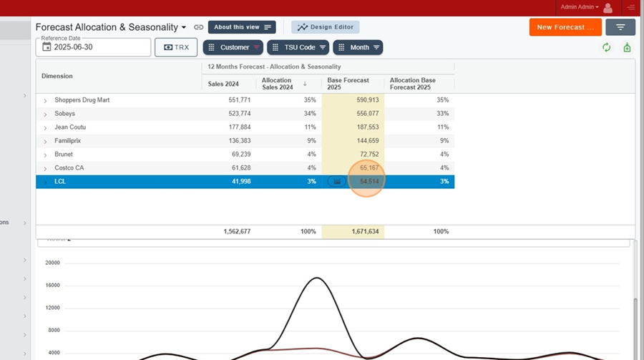This screenshot has width=644, height=360.
Task: Click total Sales 2024 value 1,562,677
Action: [237, 231]
